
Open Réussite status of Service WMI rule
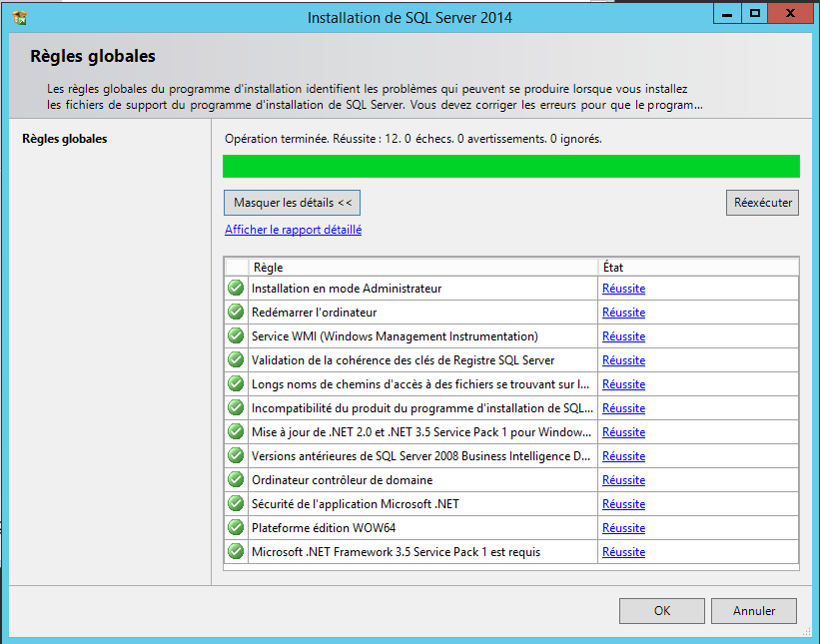click(623, 336)
